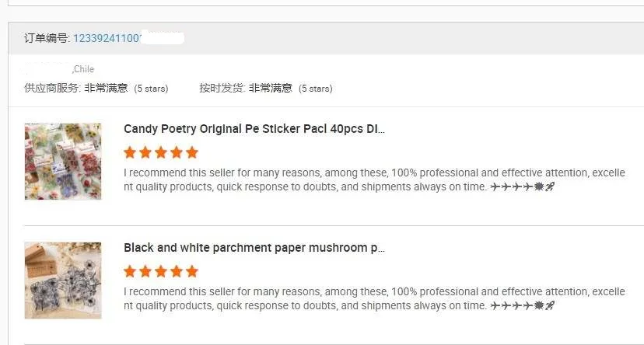Click third star of Candy Poetry rating
Screen dimensions: 644x345
[x=161, y=152]
